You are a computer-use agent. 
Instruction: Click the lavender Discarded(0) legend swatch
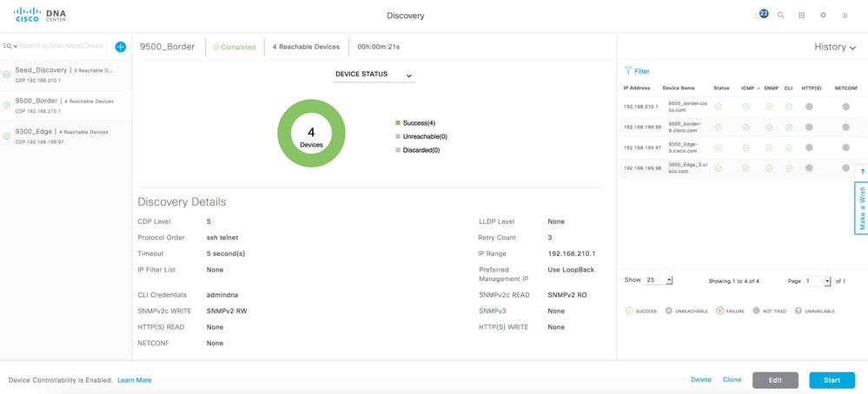tap(397, 150)
